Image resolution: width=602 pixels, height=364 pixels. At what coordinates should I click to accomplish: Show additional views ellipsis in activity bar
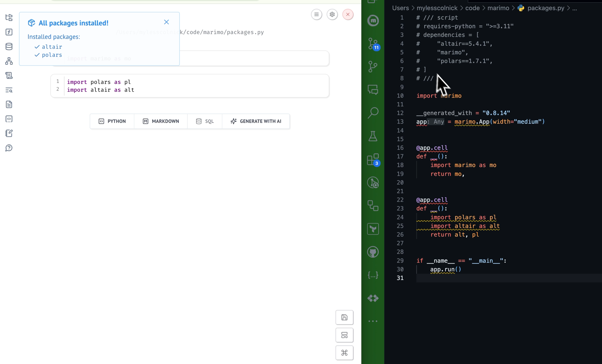tap(373, 321)
